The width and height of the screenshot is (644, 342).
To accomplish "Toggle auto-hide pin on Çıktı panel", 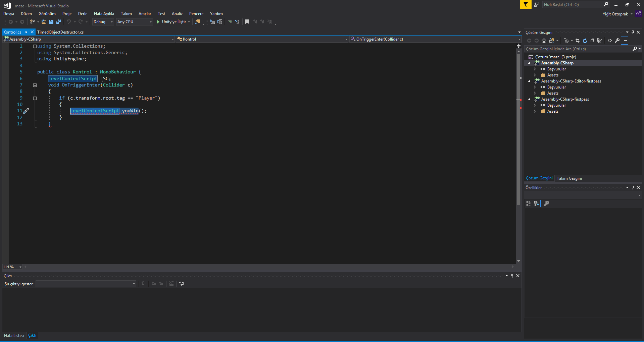I will pyautogui.click(x=512, y=276).
